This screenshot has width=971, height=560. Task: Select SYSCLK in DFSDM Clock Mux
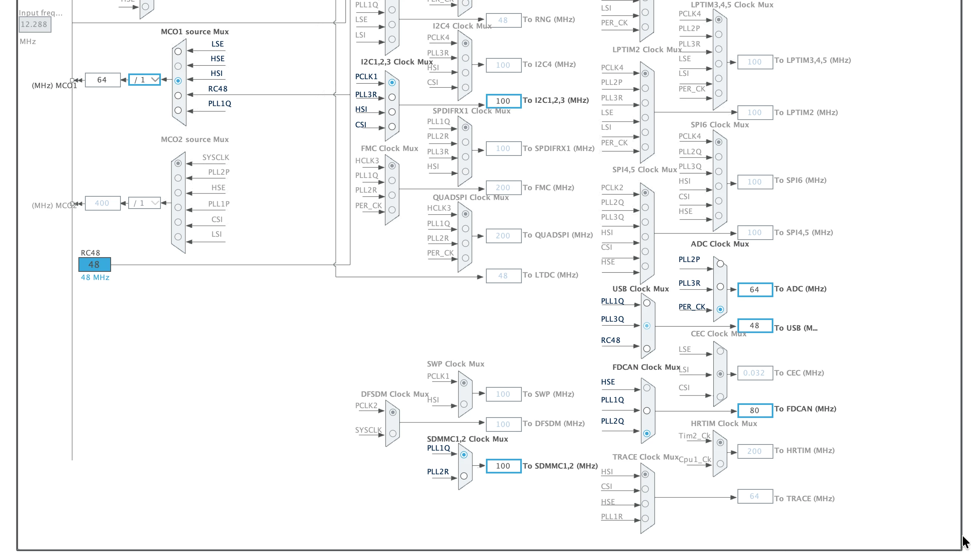coord(393,433)
